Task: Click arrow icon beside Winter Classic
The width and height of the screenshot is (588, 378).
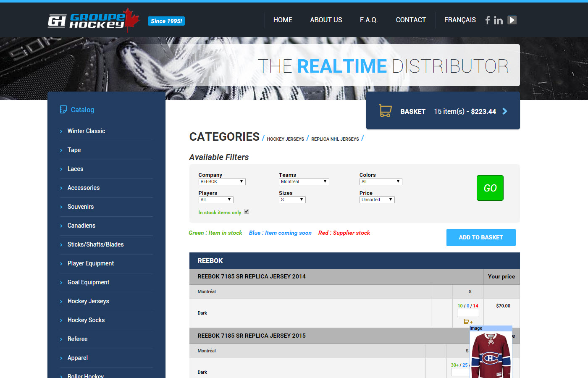Action: point(61,131)
